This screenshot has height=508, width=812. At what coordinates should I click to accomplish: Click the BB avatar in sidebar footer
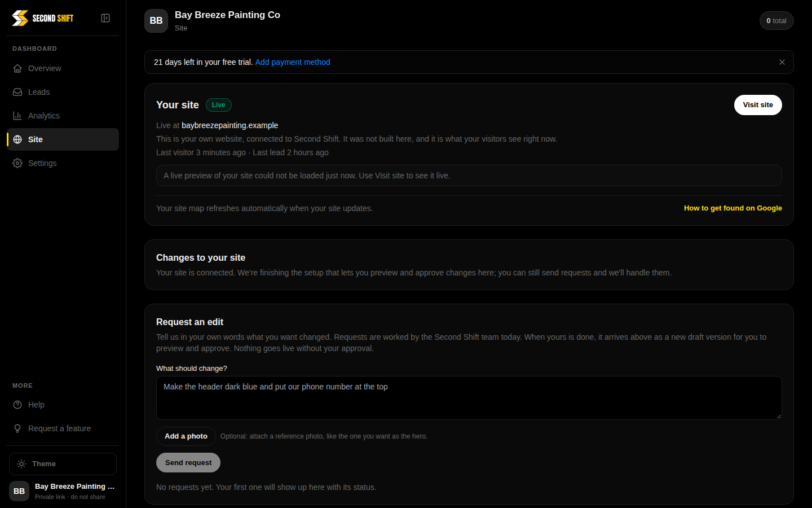[19, 491]
